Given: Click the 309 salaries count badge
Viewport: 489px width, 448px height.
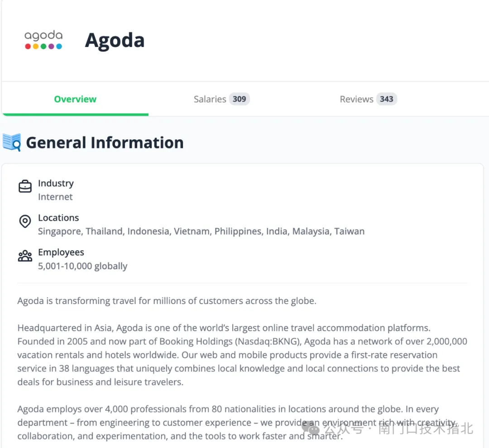Looking at the screenshot, I should pos(239,99).
